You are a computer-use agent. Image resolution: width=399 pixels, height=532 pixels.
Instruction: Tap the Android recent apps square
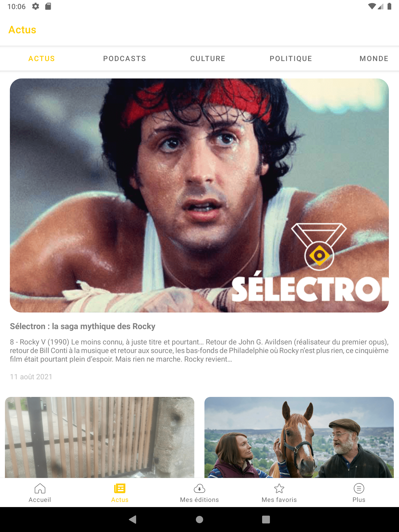(266, 520)
